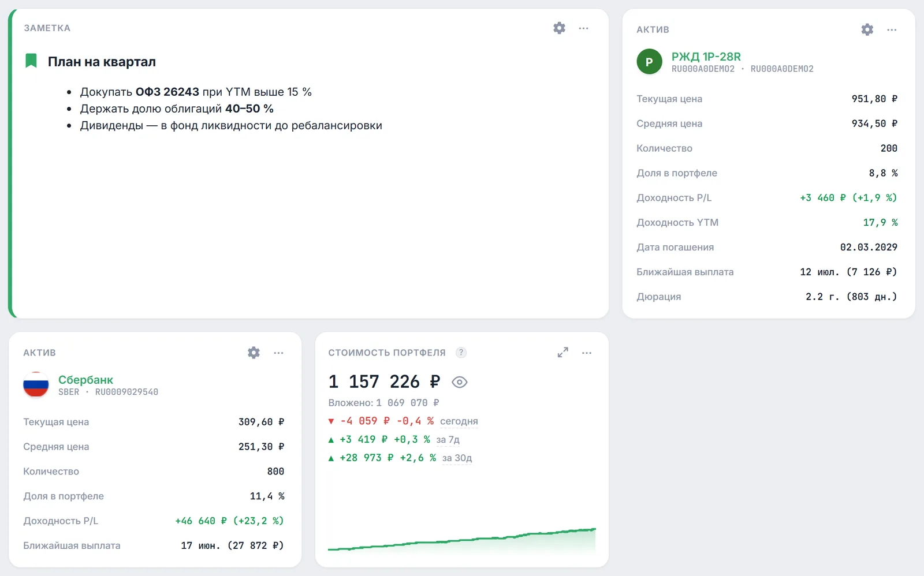This screenshot has width=924, height=576.
Task: Click the сегодня period label
Action: tap(459, 421)
